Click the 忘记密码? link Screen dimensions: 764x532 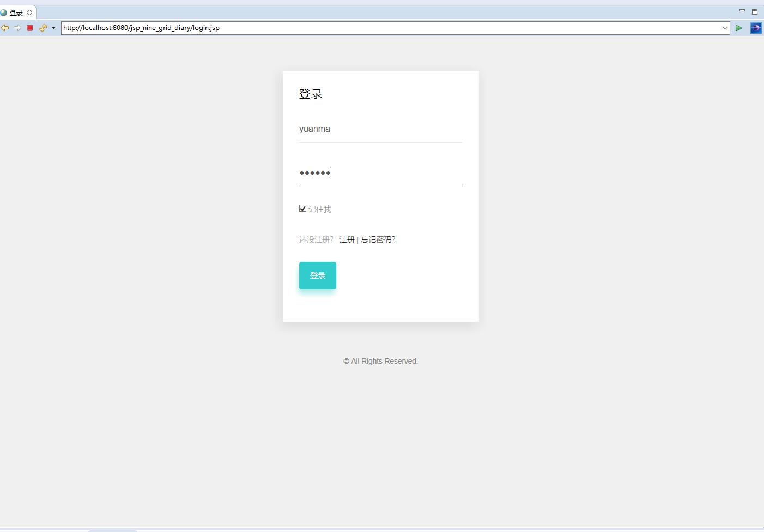378,240
